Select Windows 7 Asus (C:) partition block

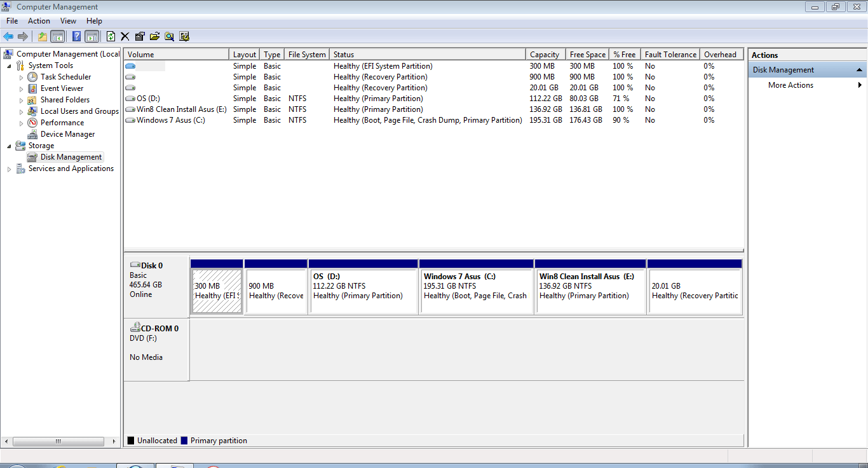pos(477,286)
